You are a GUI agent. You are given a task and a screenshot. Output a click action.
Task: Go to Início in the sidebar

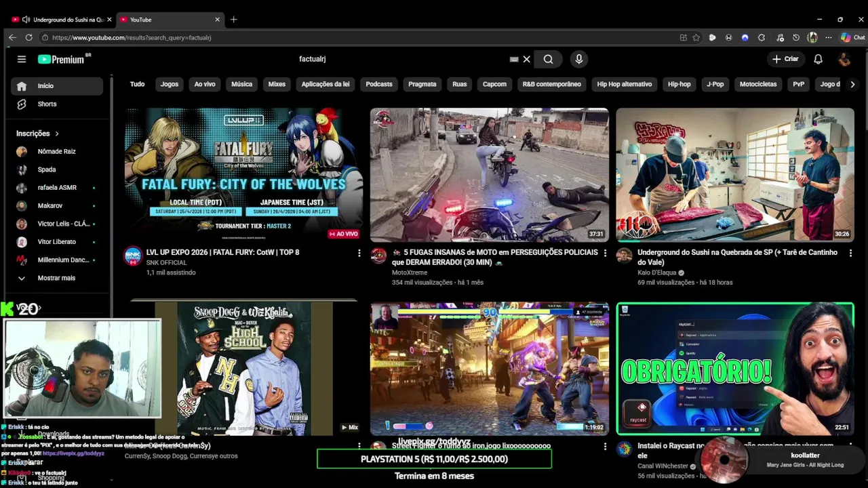[57, 86]
